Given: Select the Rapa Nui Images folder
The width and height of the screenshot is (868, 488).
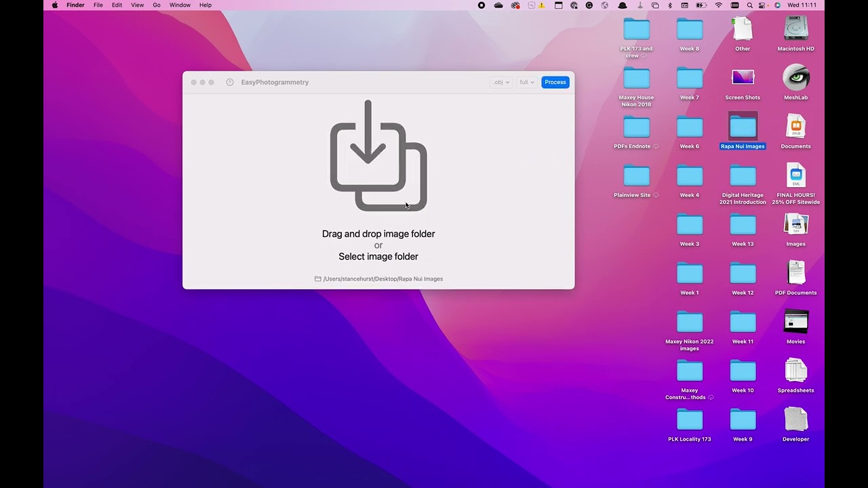Looking at the screenshot, I should [743, 127].
